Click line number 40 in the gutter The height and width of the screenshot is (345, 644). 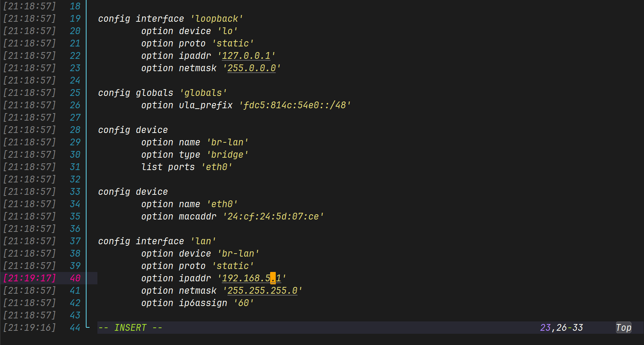[75, 278]
